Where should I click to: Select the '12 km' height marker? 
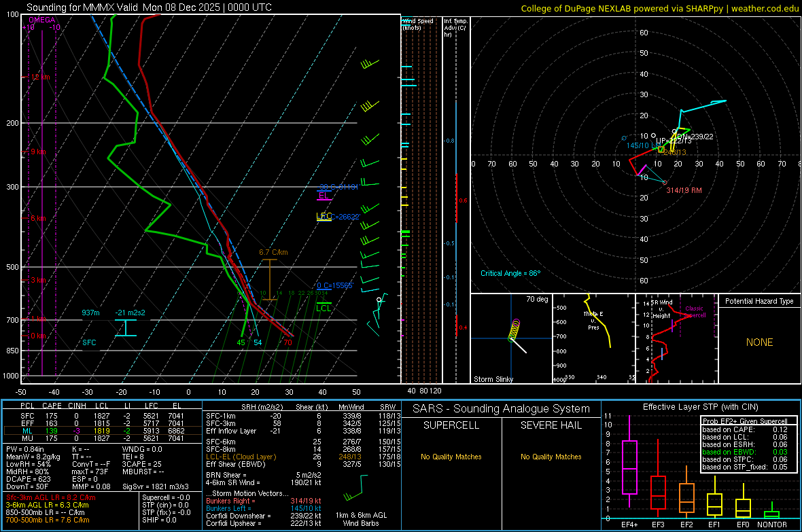coord(40,77)
